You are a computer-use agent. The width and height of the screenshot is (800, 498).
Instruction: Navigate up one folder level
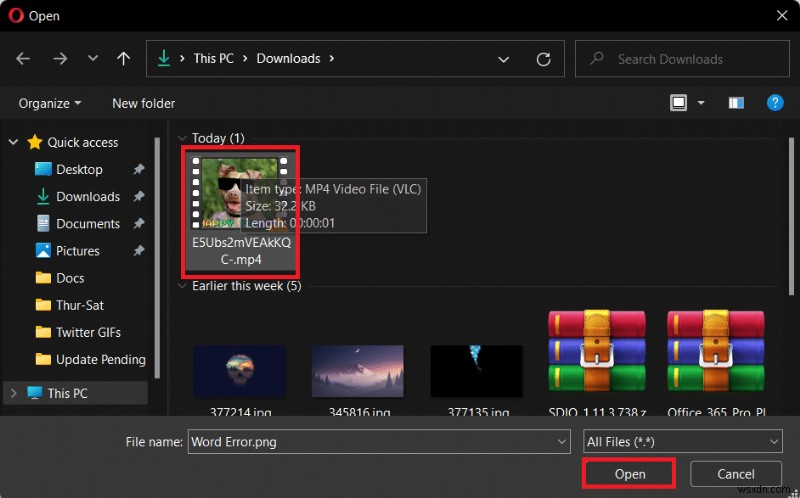[x=123, y=59]
